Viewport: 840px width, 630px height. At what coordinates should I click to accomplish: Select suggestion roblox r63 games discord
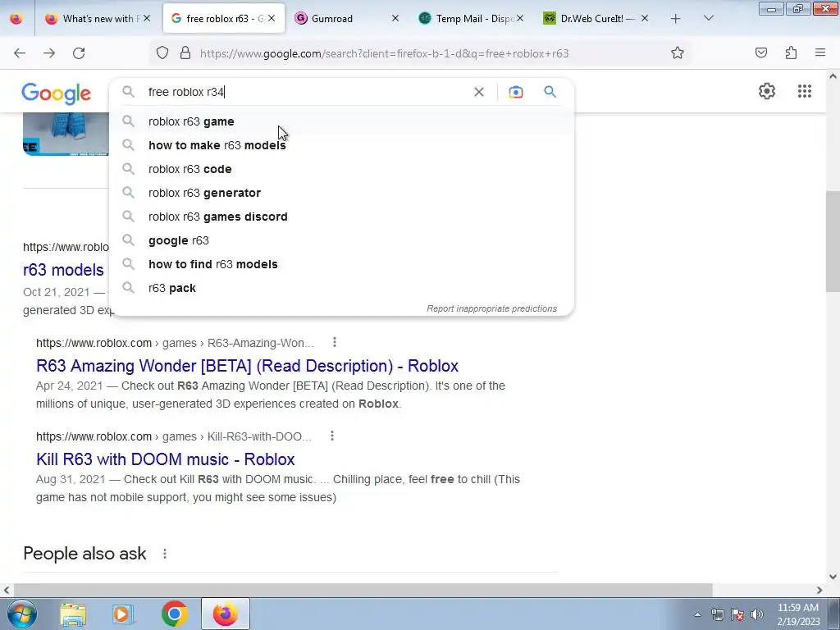[x=341, y=217]
